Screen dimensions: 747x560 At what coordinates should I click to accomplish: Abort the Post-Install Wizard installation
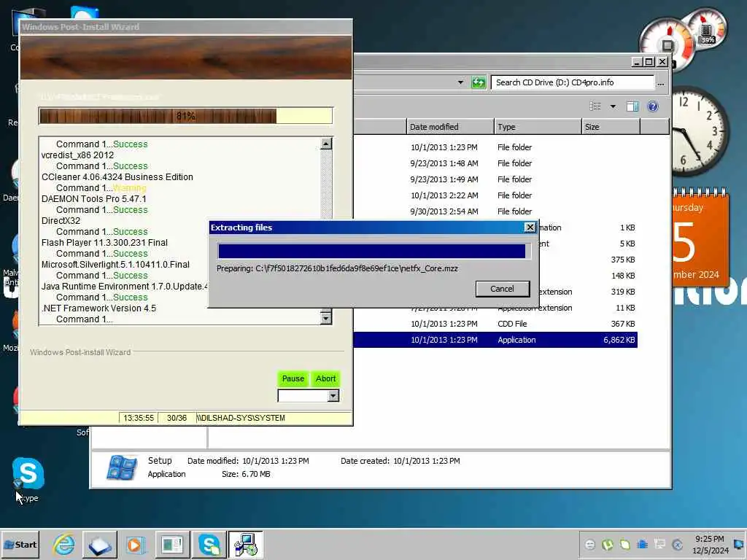click(326, 378)
